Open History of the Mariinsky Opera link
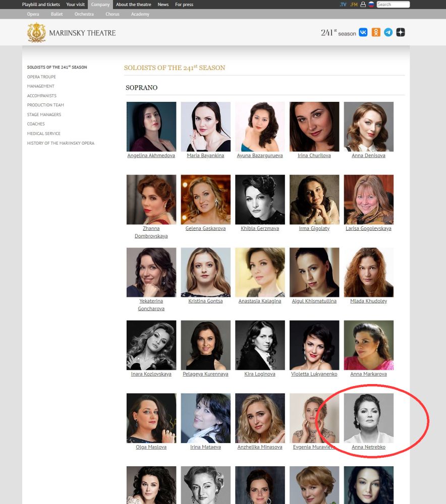 coord(61,143)
